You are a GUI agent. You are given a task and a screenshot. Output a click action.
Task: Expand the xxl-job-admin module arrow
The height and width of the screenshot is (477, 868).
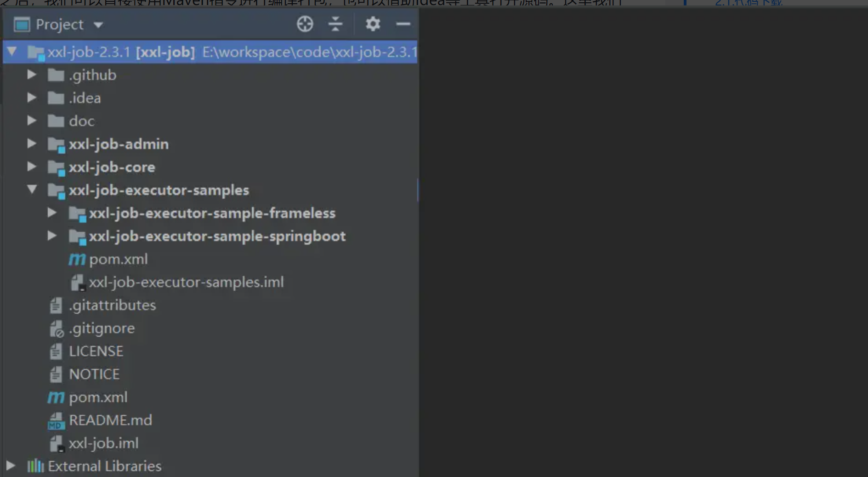(x=32, y=144)
